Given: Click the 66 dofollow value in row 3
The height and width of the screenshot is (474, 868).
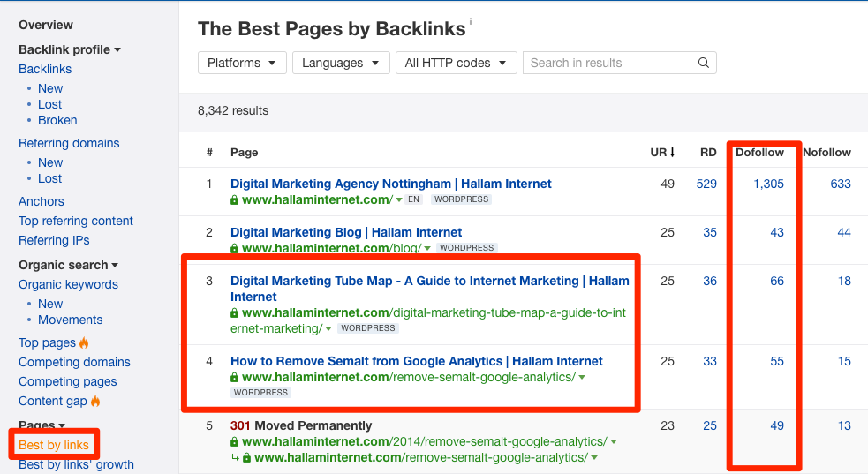Looking at the screenshot, I should coord(777,281).
